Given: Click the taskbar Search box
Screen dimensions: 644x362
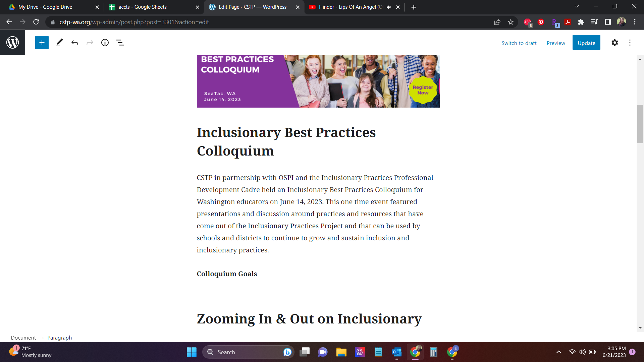Looking at the screenshot, I should pos(248,352).
